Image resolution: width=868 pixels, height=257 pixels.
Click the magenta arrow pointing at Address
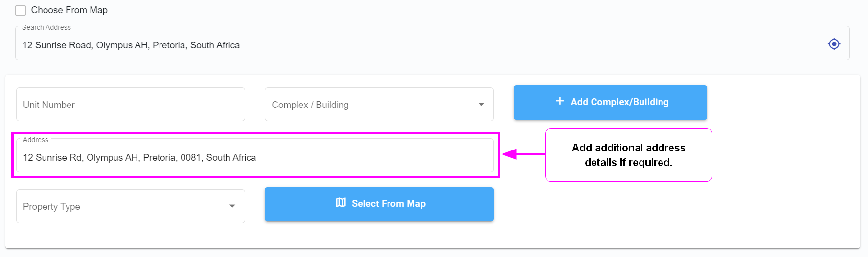(x=522, y=154)
